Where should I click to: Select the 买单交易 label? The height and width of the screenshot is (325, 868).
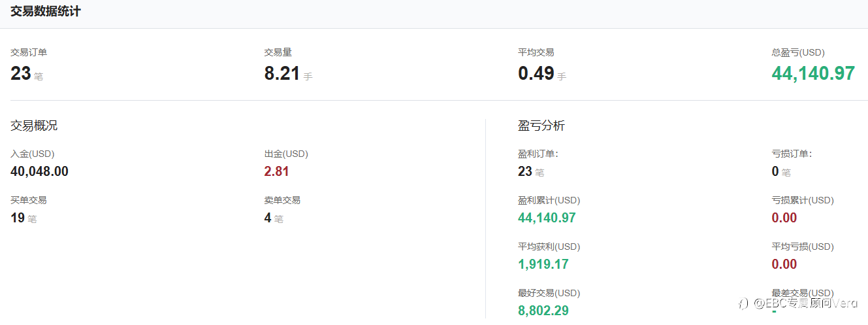29,200
